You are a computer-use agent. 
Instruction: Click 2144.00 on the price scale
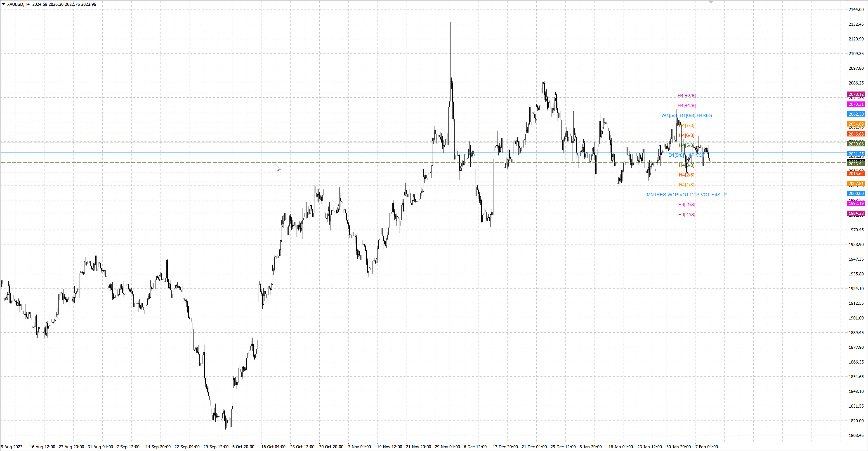(856, 9)
